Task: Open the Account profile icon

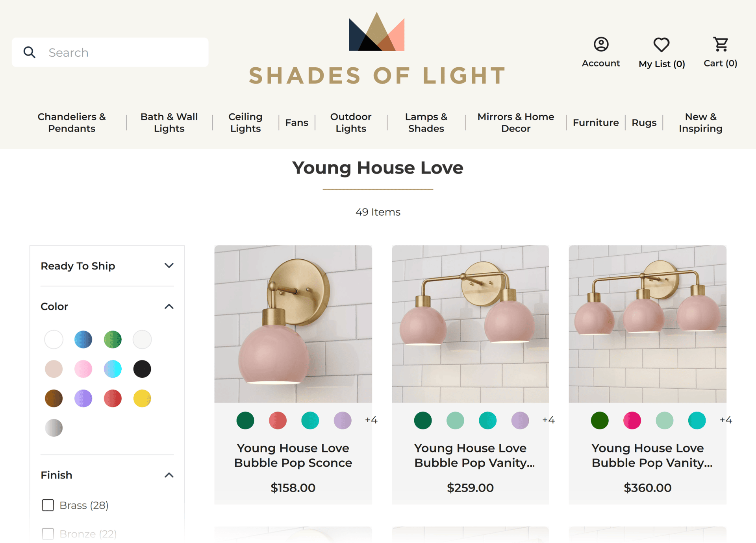Action: (x=601, y=44)
